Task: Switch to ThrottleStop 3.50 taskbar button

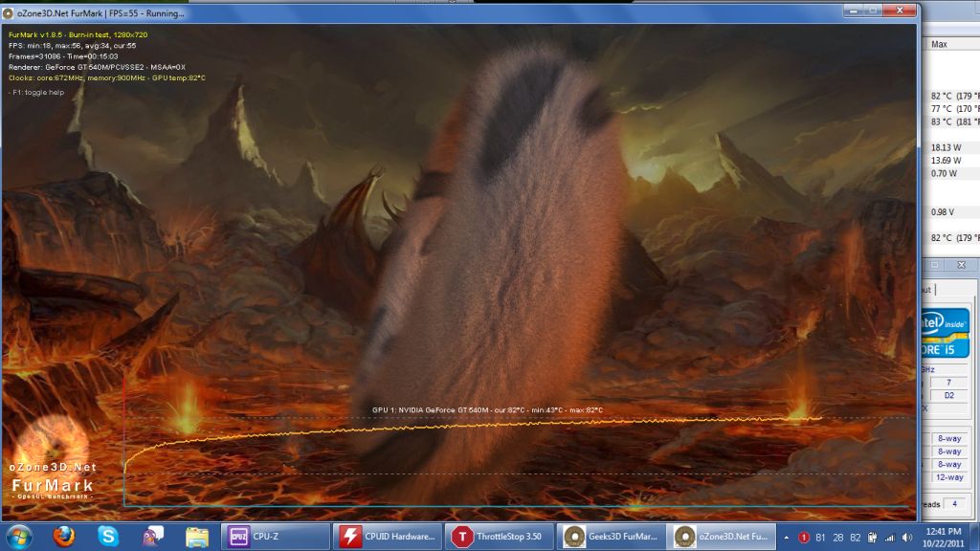Action: [500, 537]
